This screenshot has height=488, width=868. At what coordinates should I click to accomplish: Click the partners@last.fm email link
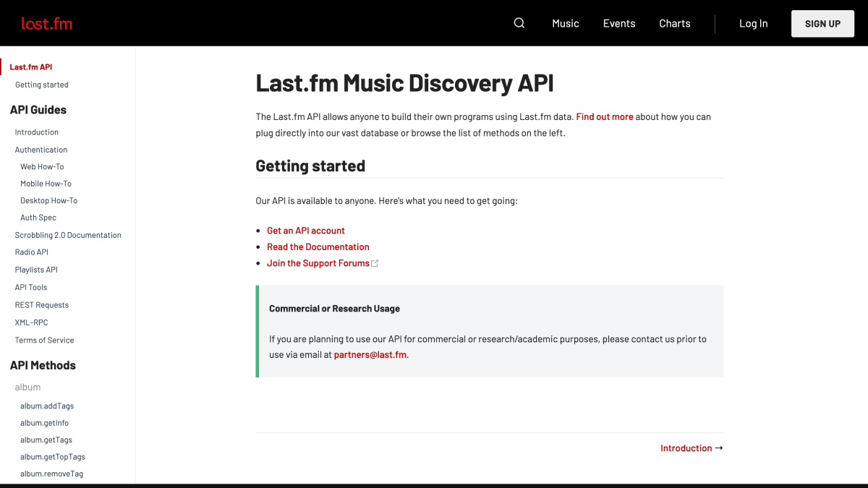point(370,355)
